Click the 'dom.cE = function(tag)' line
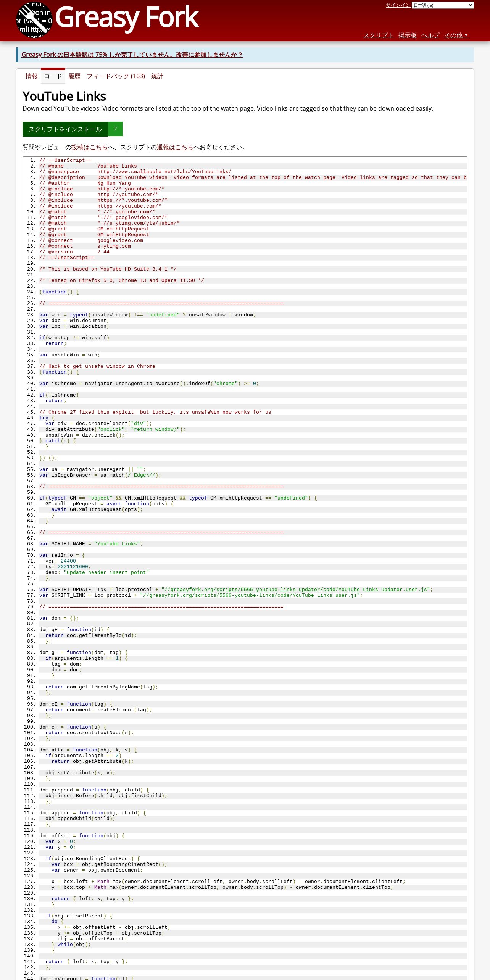This screenshot has height=980, width=490. click(76, 704)
